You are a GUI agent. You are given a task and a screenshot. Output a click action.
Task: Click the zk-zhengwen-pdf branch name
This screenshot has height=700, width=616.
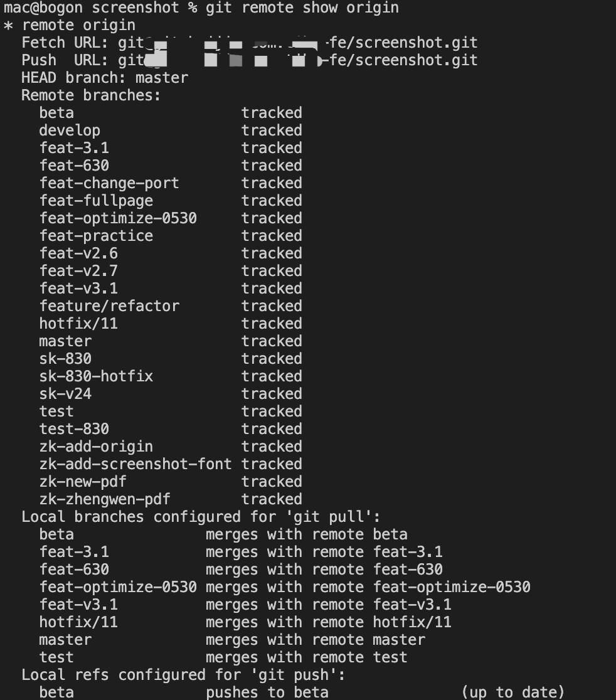105,499
